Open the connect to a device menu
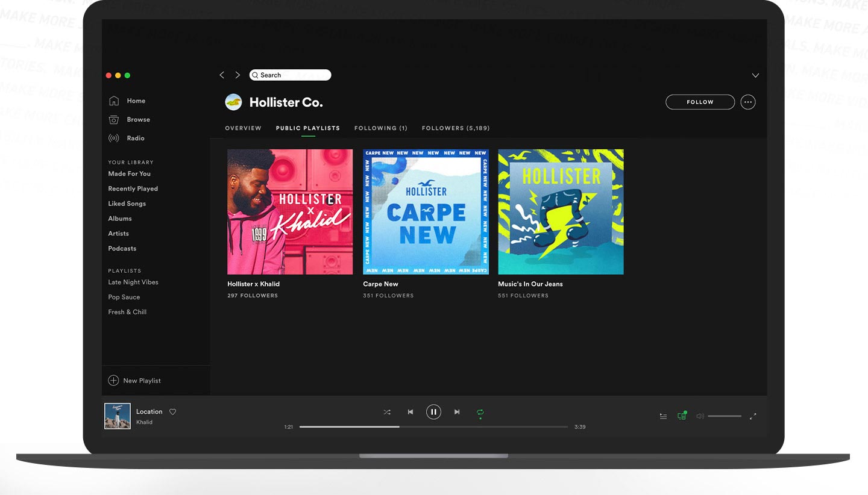Screen dimensions: 868x495 point(682,416)
